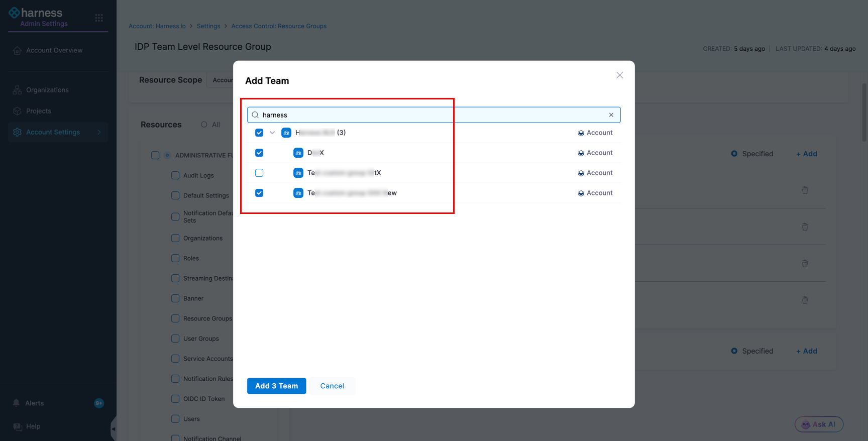
Task: Enable the Audit Logs checkbox
Action: click(175, 175)
